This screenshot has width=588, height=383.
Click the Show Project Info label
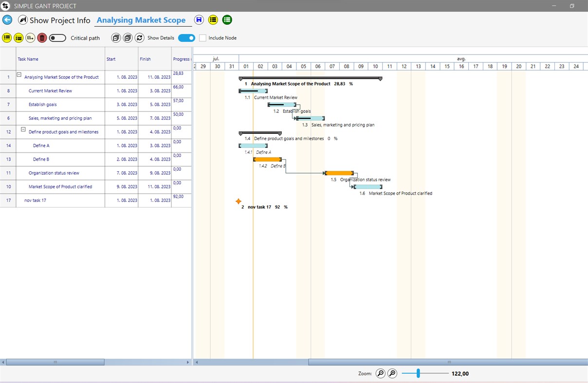coord(58,20)
